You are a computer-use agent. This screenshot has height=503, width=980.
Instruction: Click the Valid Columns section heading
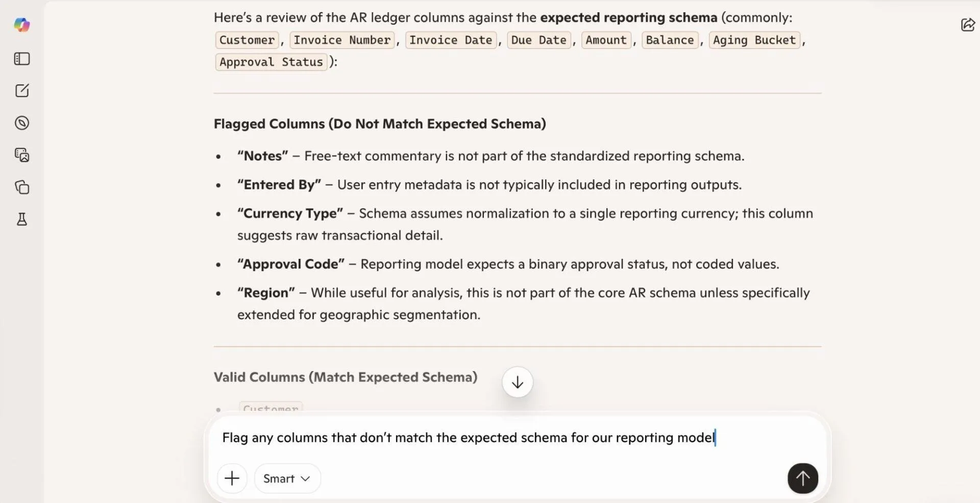pyautogui.click(x=346, y=377)
